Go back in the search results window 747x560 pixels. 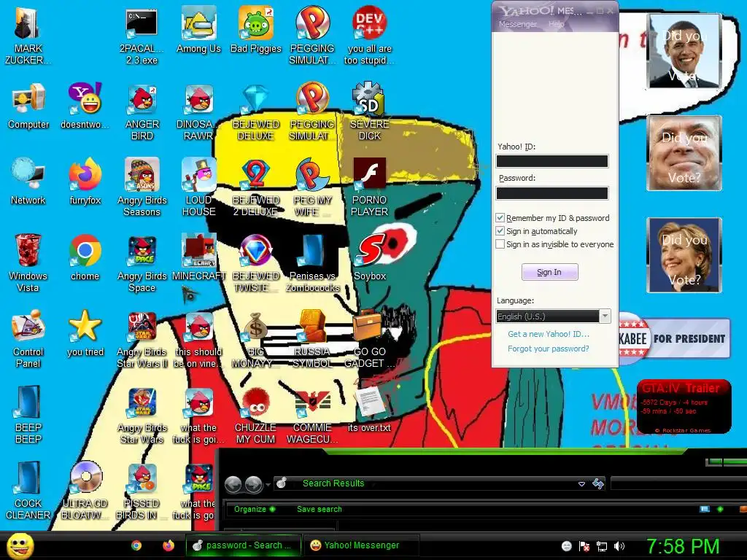[233, 485]
